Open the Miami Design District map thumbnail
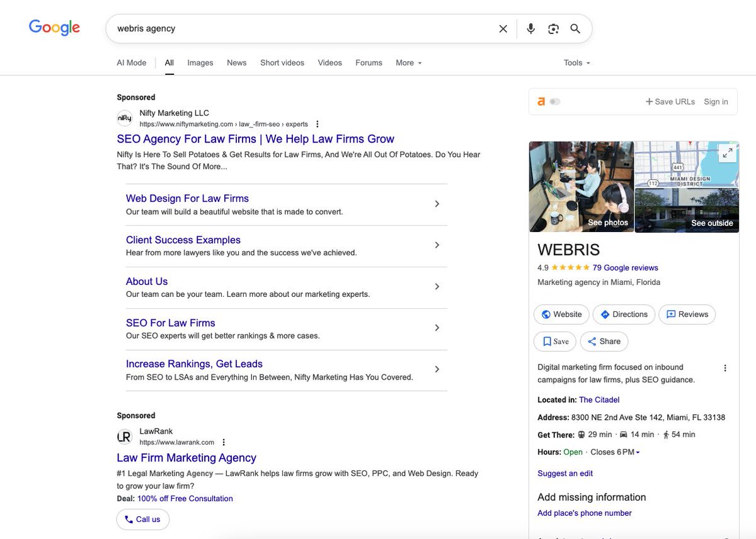 (687, 164)
